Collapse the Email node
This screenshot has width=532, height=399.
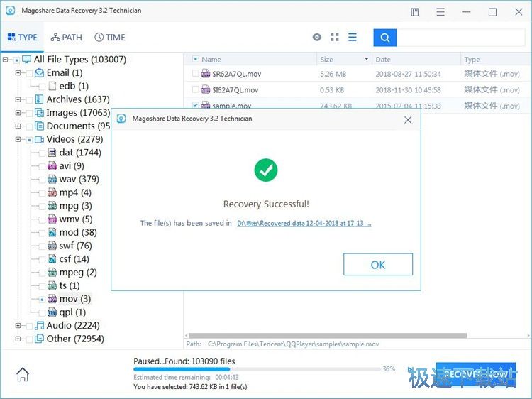click(18, 73)
